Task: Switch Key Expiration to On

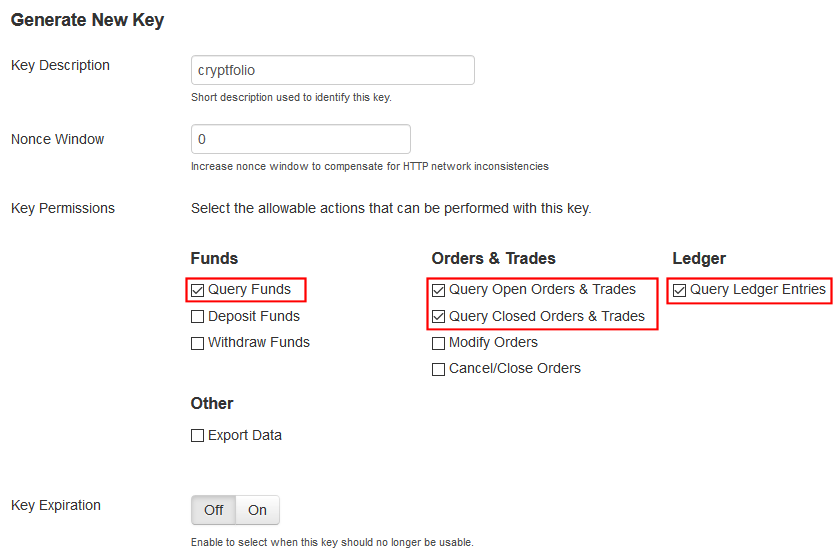Action: tap(258, 510)
